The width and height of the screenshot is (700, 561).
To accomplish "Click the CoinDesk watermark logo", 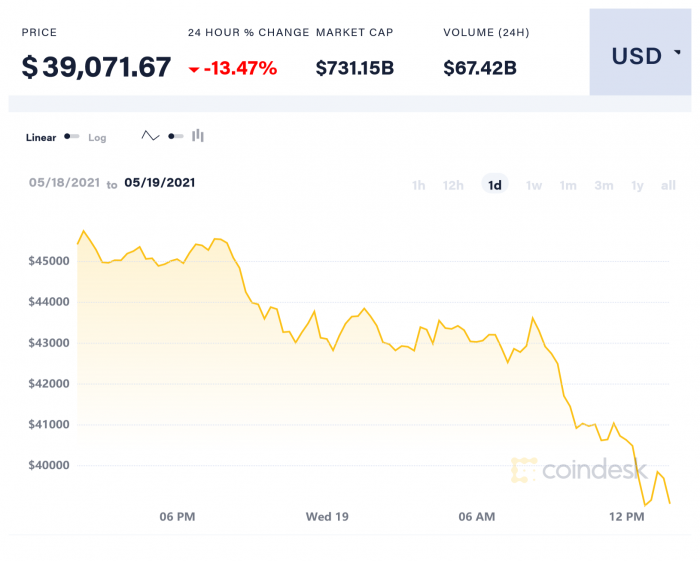I will pos(578,470).
